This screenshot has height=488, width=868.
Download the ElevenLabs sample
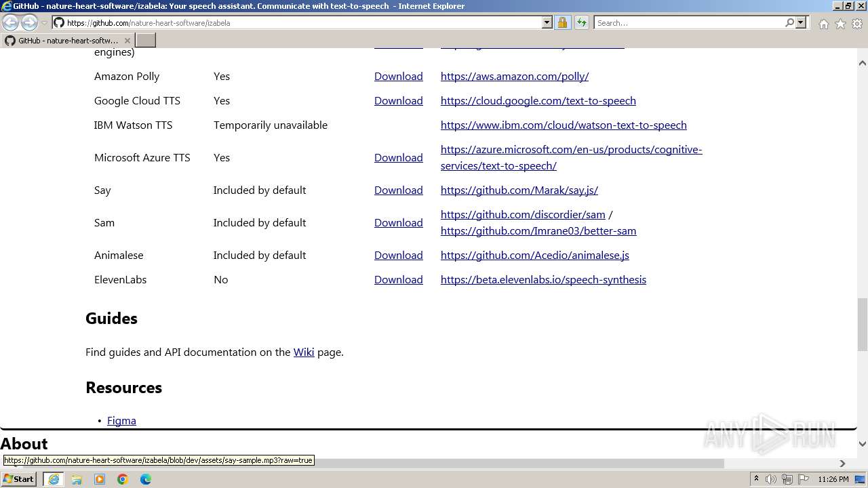(398, 280)
